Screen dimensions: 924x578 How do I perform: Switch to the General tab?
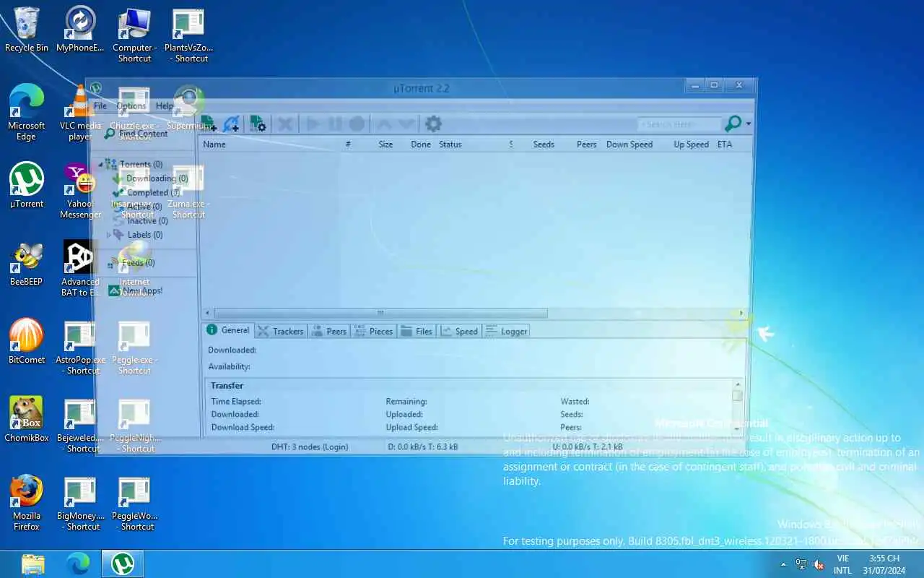[x=228, y=330]
